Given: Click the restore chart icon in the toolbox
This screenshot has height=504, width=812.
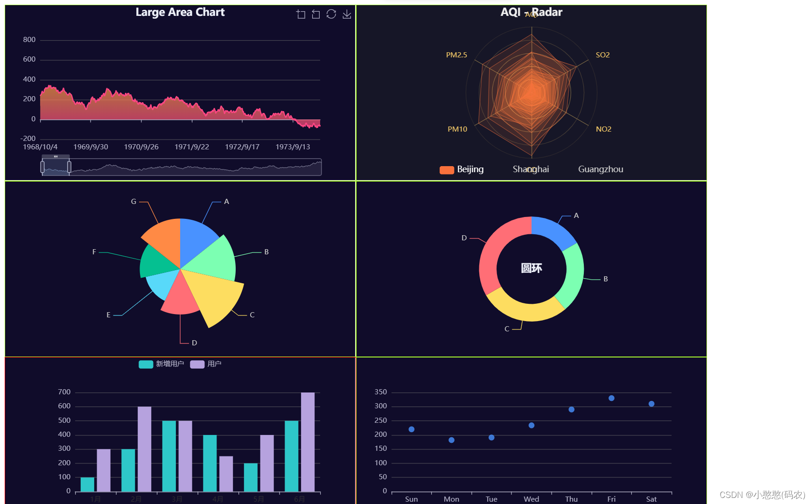Looking at the screenshot, I should [331, 14].
